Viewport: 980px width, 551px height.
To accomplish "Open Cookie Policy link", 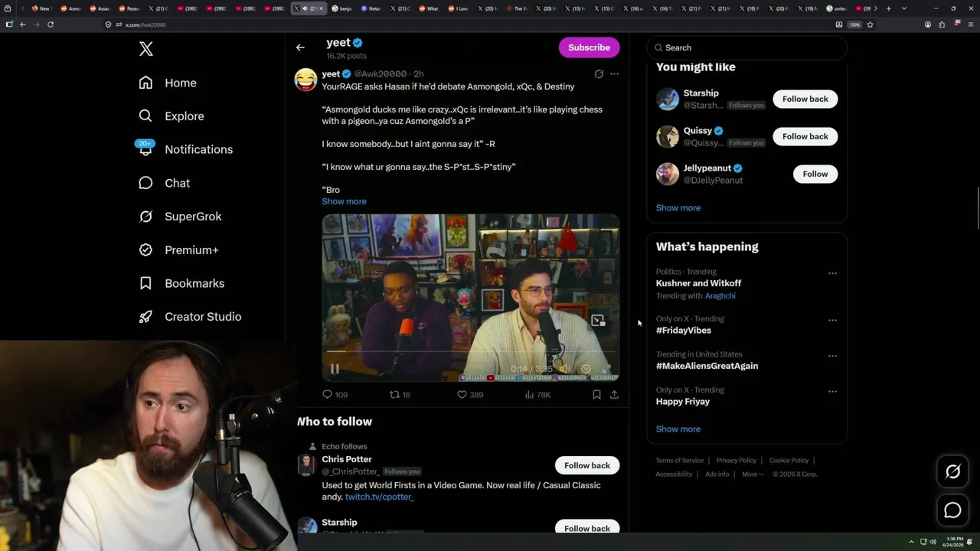I will tap(789, 461).
